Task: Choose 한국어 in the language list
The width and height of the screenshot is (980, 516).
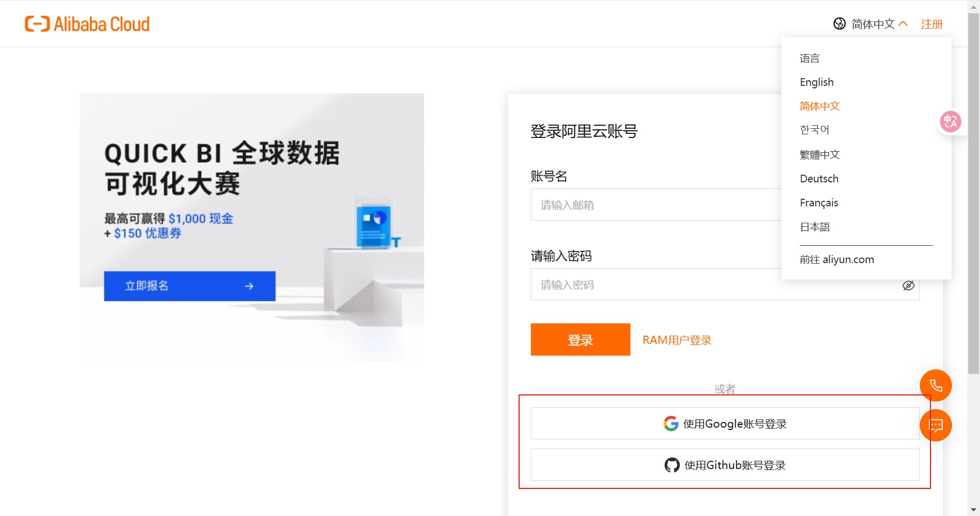Action: [814, 130]
